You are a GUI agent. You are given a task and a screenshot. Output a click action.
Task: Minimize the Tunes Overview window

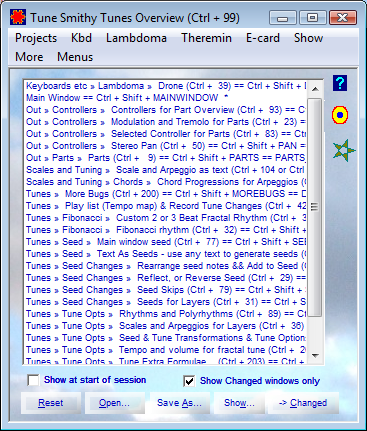283,17
